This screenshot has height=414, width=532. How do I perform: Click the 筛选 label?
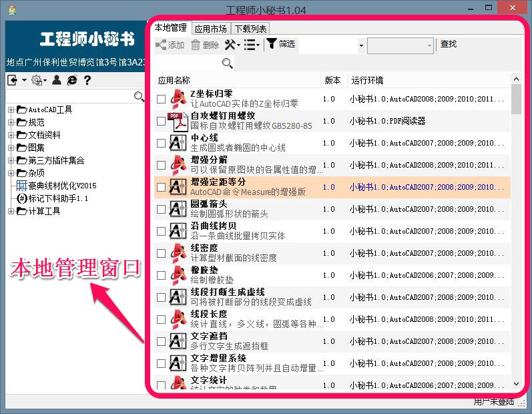287,44
